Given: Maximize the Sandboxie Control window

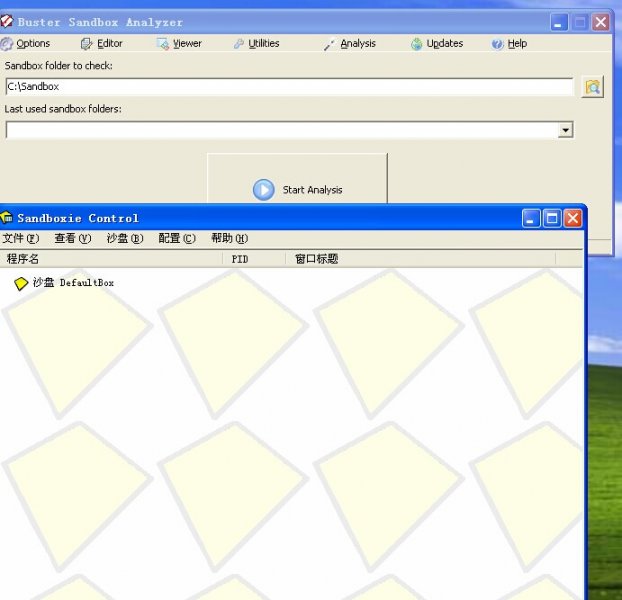Looking at the screenshot, I should [552, 218].
